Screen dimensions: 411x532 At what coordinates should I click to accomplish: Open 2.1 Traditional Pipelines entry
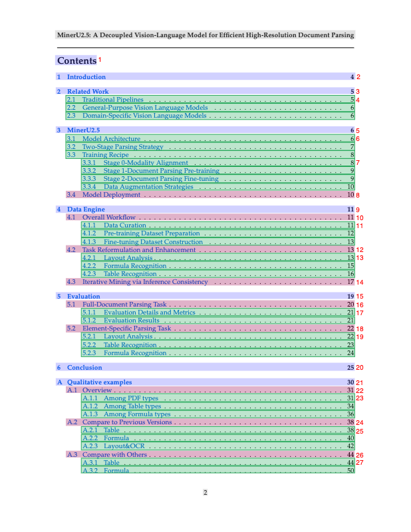[112, 100]
